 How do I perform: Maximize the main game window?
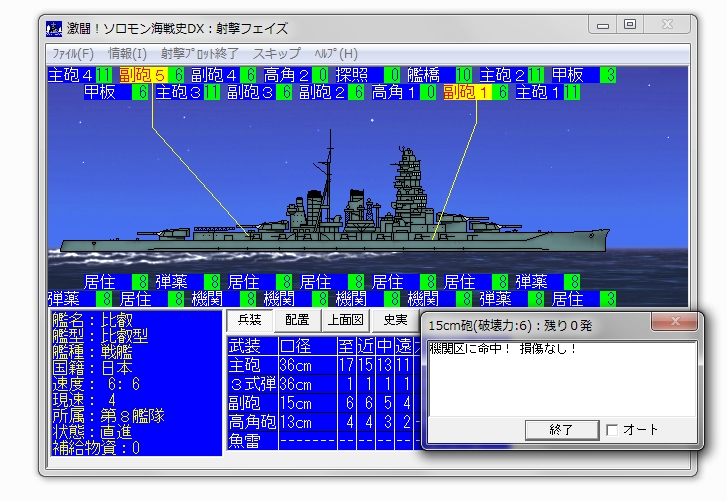tap(630, 25)
